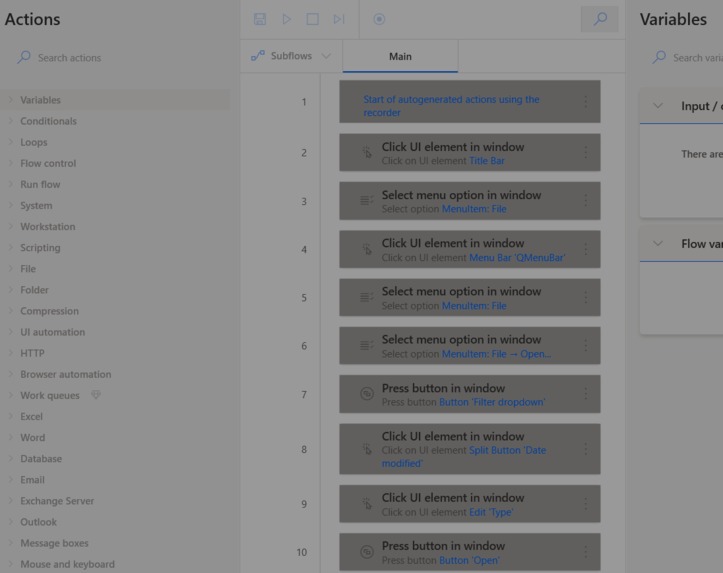
Task: Select the Folder group
Action: (34, 290)
